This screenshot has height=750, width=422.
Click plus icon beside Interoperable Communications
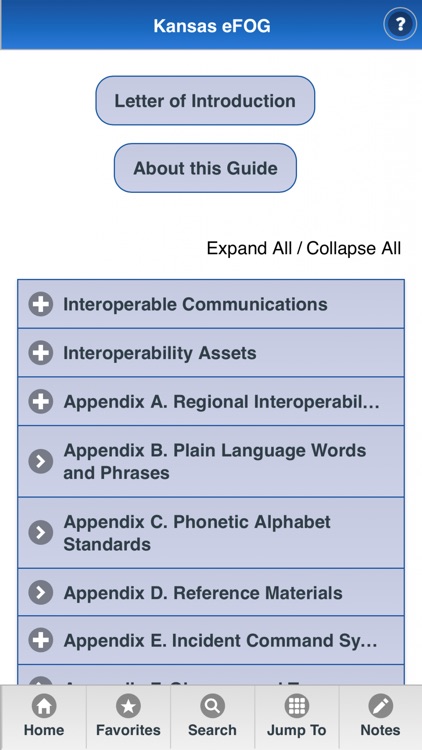tap(41, 304)
